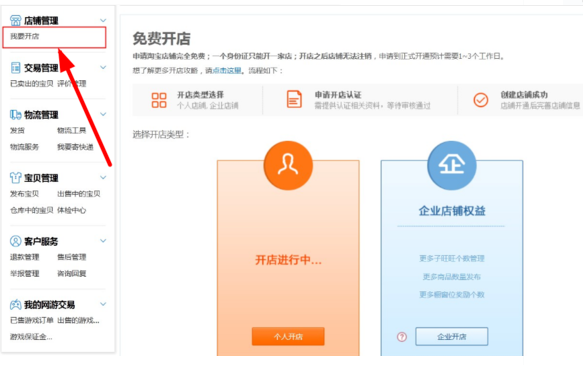Open 体检中心 in the sidebar

[x=71, y=210]
